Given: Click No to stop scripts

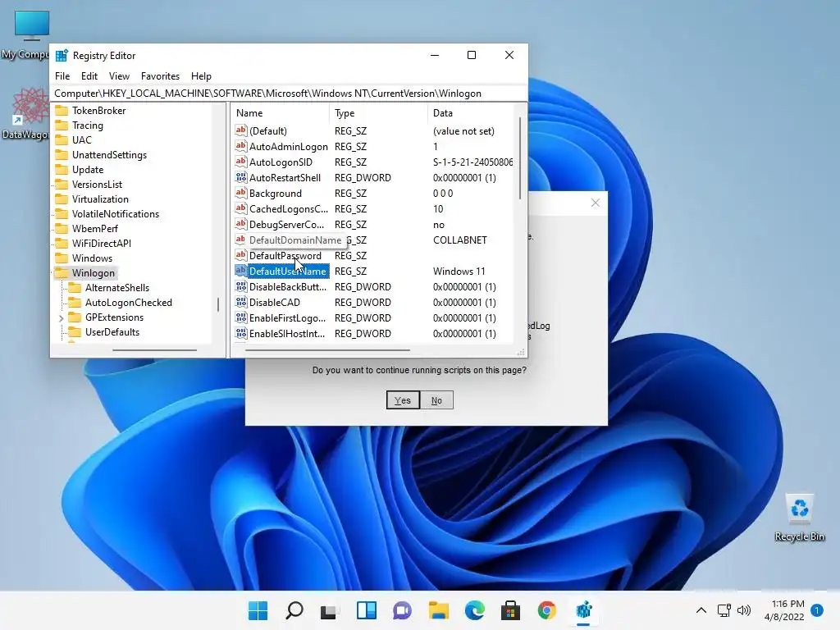Looking at the screenshot, I should (436, 400).
